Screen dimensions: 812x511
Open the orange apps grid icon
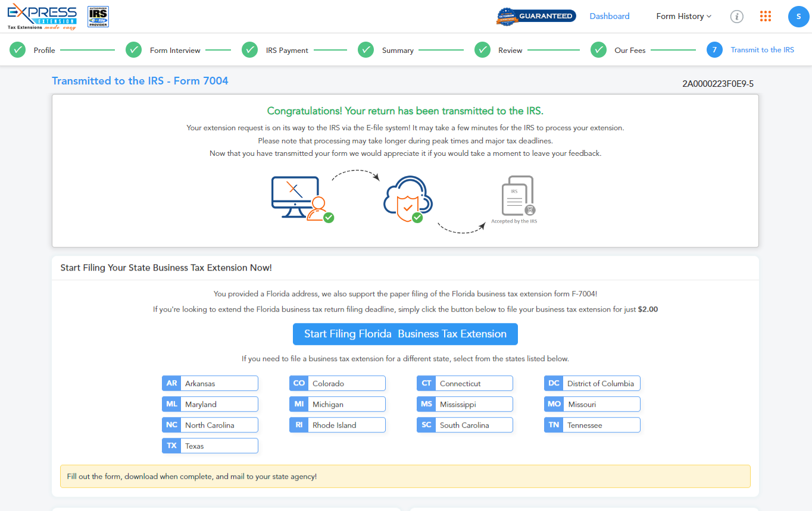766,16
